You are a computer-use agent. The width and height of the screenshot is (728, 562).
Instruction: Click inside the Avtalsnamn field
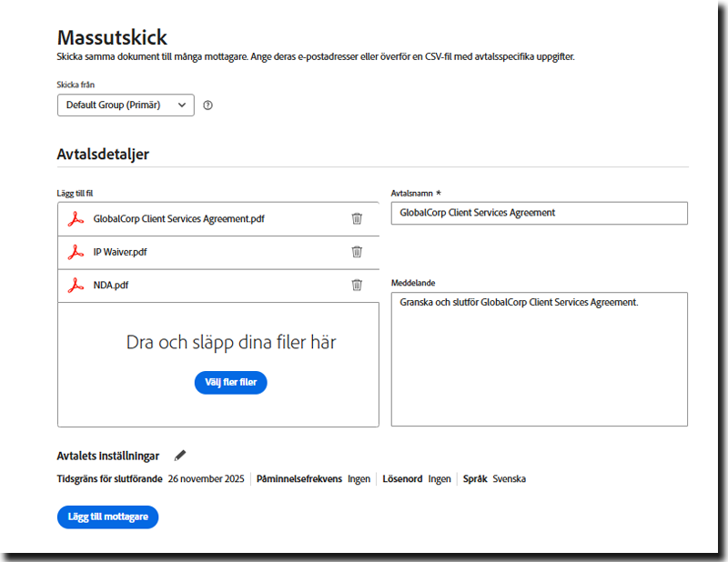(539, 213)
